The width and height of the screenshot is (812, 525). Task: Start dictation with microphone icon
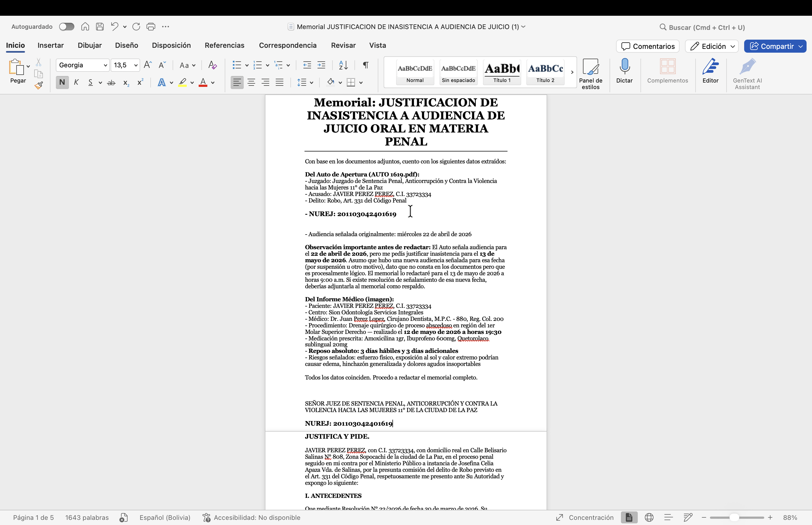click(x=624, y=71)
